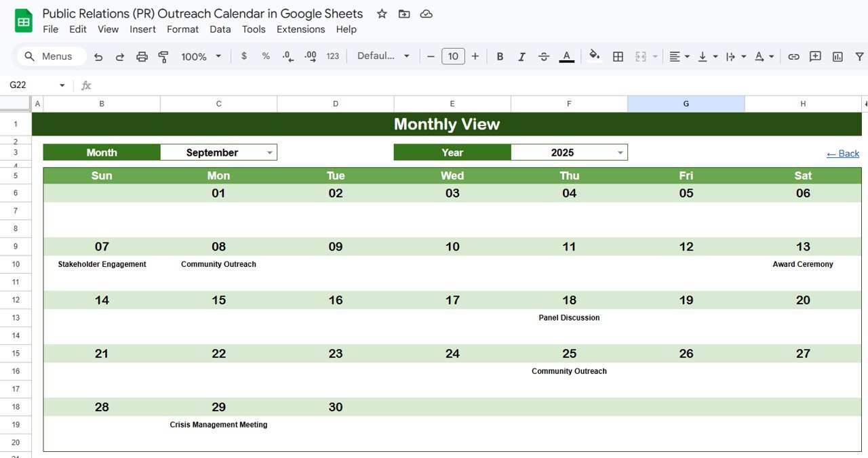The height and width of the screenshot is (458, 868).
Task: Click the Borders icon
Action: point(618,56)
